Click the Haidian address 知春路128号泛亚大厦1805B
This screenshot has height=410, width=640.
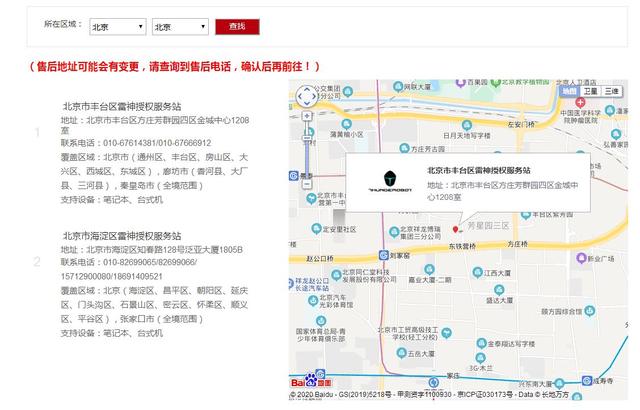(164, 250)
